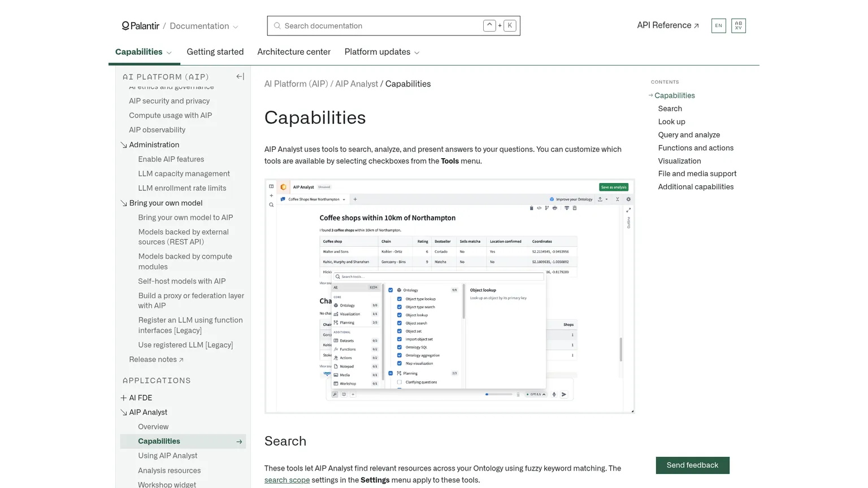868x488 pixels.
Task: Go to Query and analyze in Contents
Action: (689, 134)
